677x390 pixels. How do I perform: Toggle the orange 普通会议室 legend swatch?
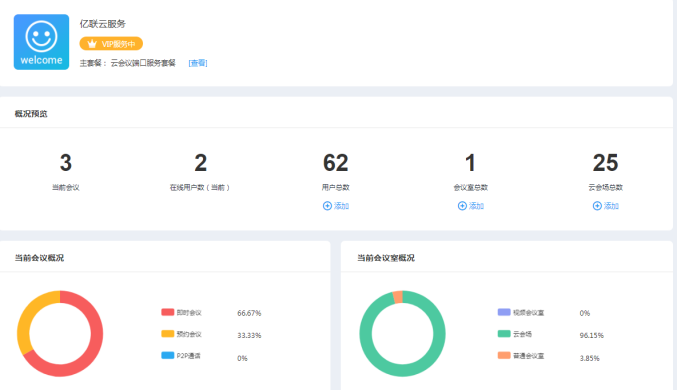504,355
